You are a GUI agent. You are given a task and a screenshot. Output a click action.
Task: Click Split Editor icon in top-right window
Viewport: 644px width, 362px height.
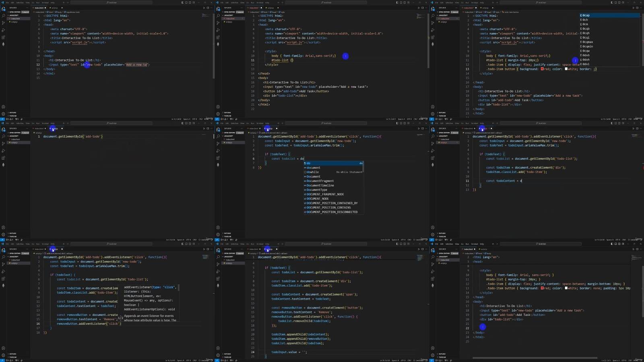click(x=637, y=8)
